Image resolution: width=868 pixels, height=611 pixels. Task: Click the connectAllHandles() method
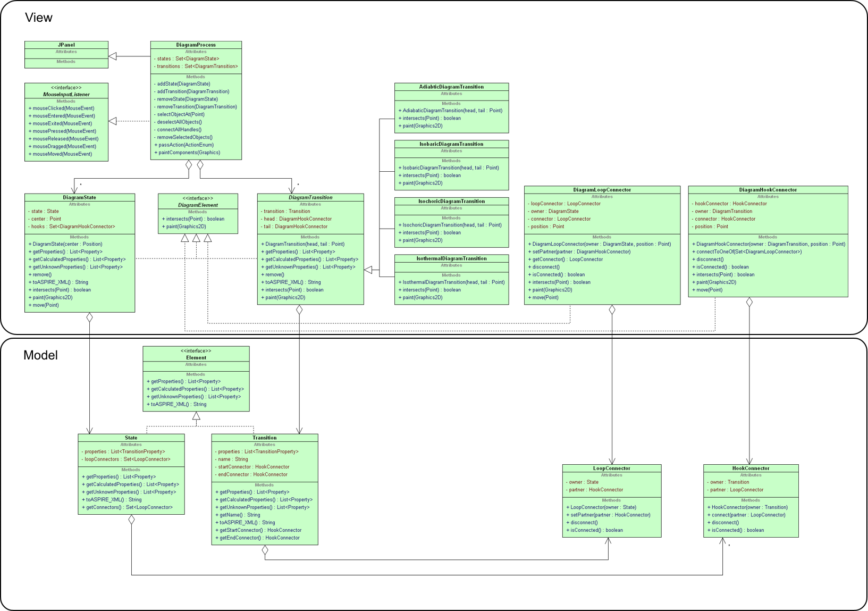pyautogui.click(x=178, y=129)
